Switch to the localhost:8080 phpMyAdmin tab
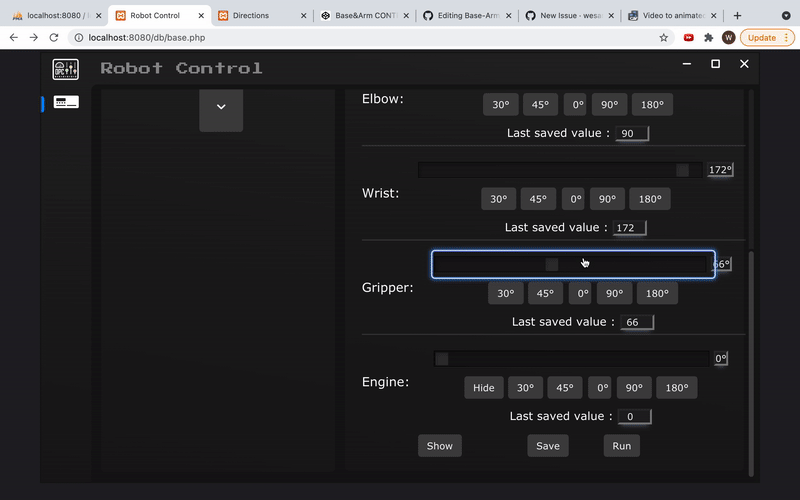 pyautogui.click(x=57, y=15)
